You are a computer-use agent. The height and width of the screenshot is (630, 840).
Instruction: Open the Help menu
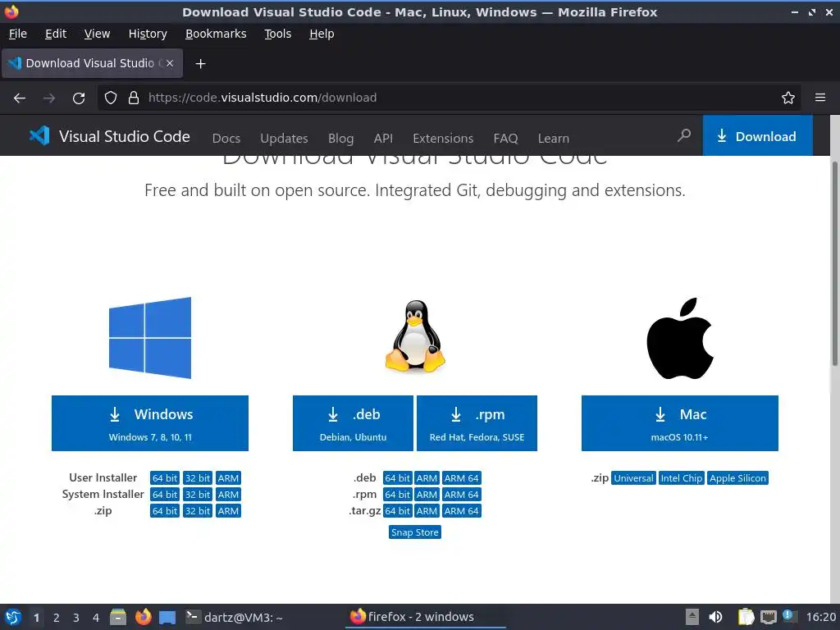[x=322, y=34]
